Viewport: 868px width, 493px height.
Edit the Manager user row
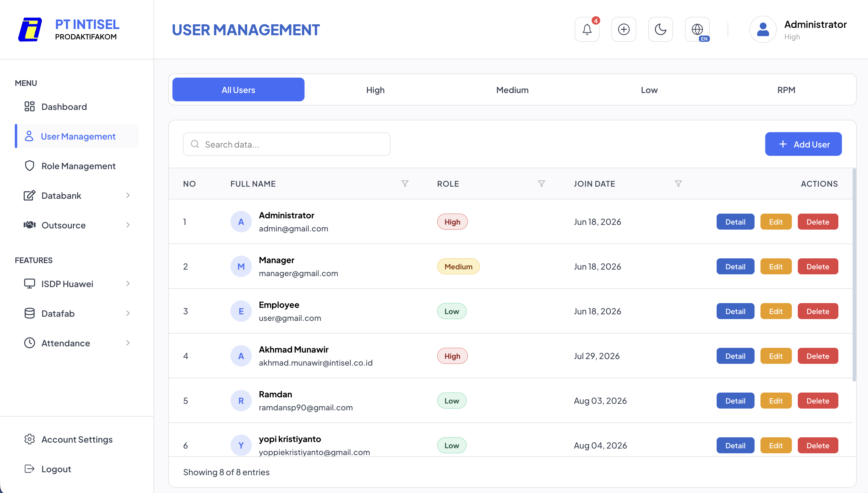click(776, 266)
